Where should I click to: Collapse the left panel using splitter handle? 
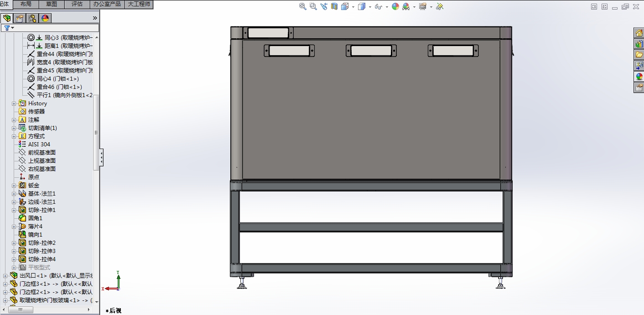[101, 157]
